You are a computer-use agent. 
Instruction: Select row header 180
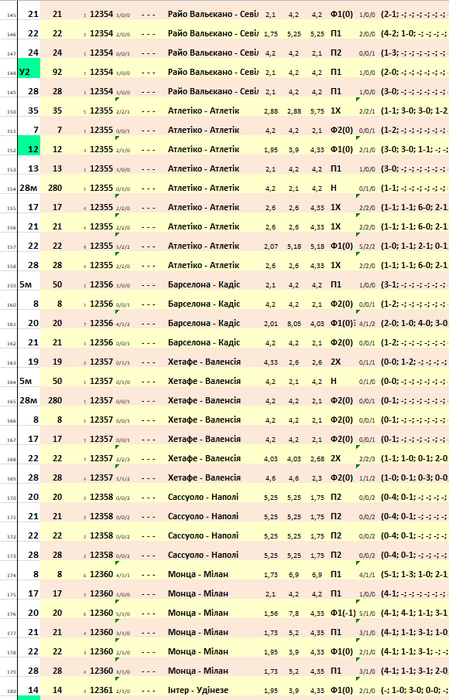11,692
